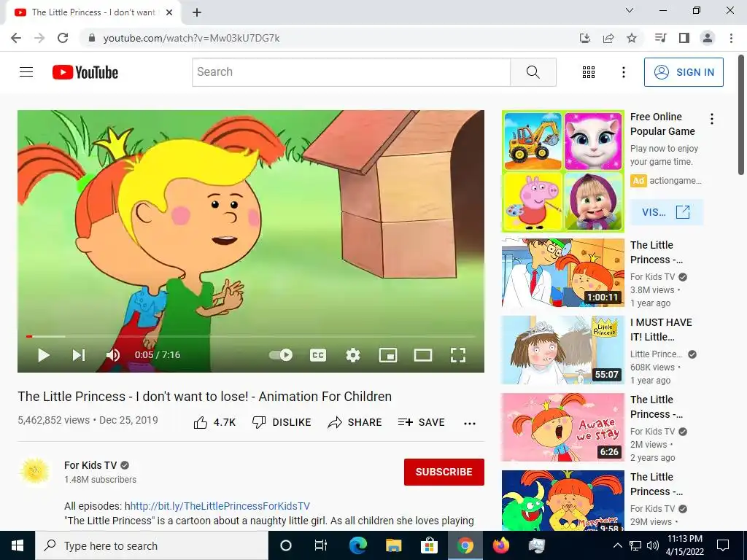
Task: Install the YouTube app from address bar
Action: point(584,38)
